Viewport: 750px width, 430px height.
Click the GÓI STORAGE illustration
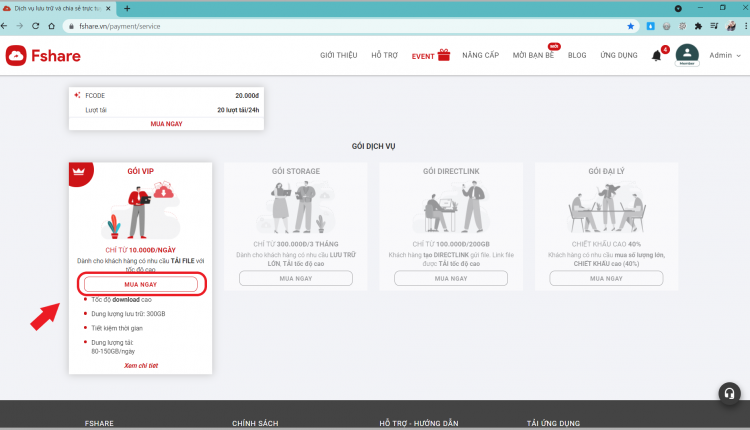point(296,207)
